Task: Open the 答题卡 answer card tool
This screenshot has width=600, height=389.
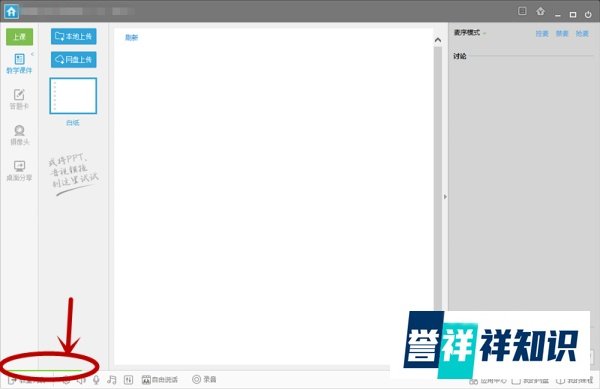Action: pos(19,99)
